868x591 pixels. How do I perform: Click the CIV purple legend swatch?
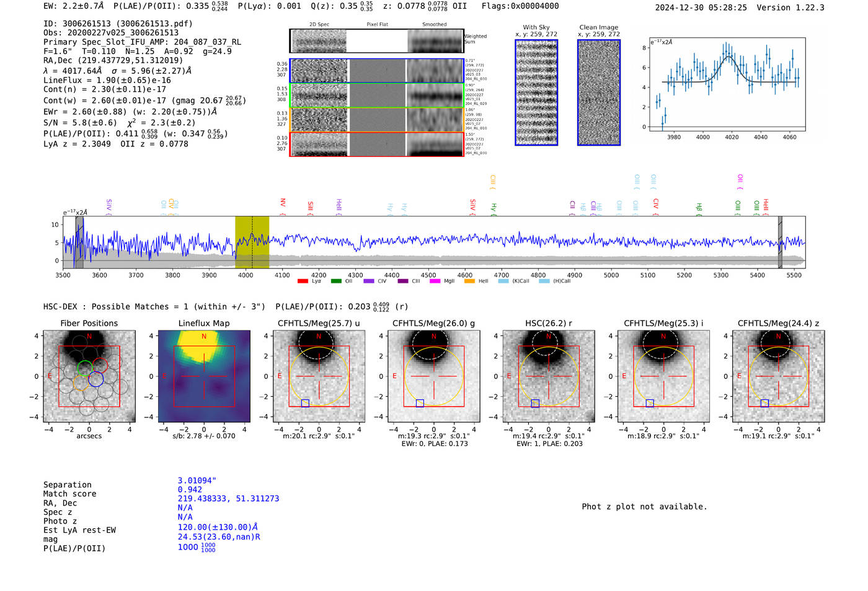(x=369, y=281)
